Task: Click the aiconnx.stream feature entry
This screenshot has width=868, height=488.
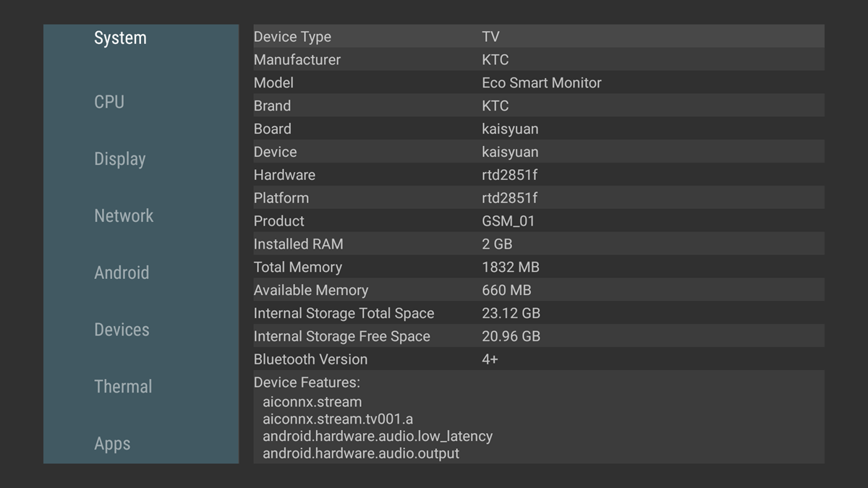Action: [312, 403]
